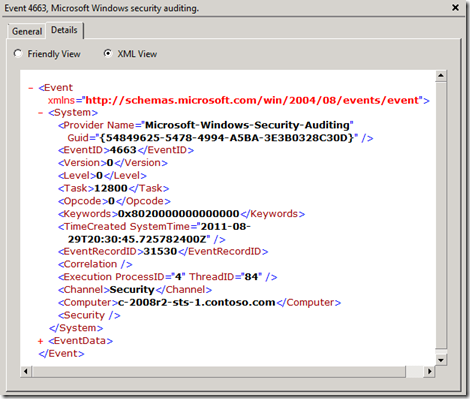The height and width of the screenshot is (399, 470).
Task: Click the horizontal scrollbar left arrow
Action: [26, 371]
